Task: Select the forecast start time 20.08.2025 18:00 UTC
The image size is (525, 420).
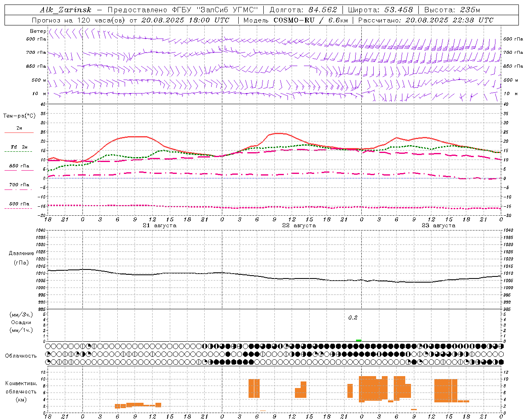Action: (x=185, y=20)
